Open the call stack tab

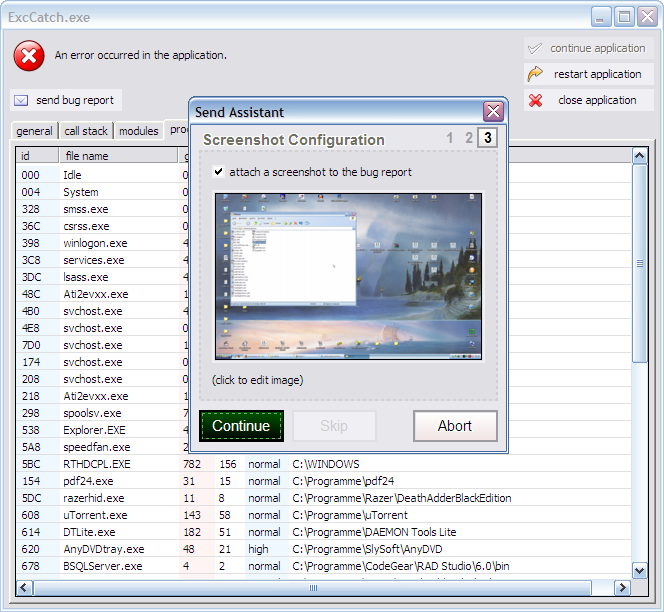click(x=86, y=131)
